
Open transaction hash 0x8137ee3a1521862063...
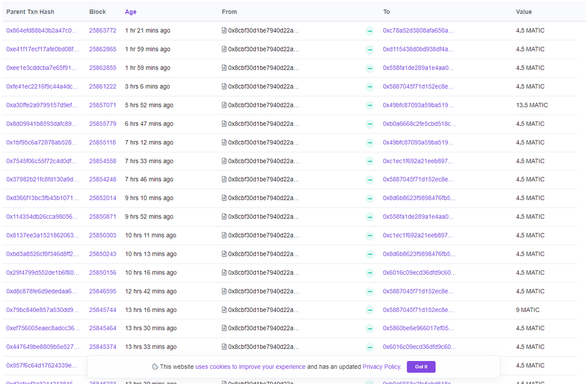(x=43, y=235)
